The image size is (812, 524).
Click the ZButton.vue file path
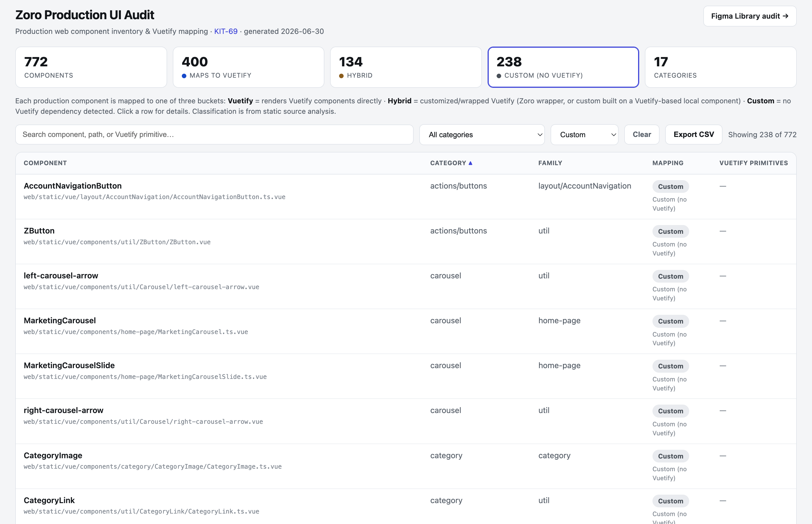point(117,242)
